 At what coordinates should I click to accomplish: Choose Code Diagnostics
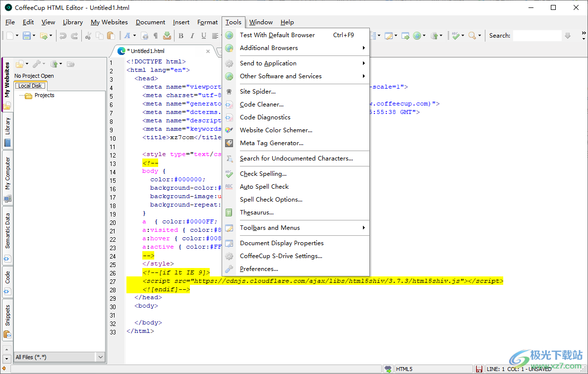click(296, 117)
